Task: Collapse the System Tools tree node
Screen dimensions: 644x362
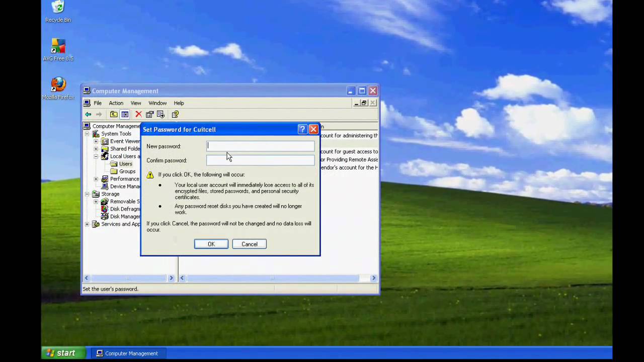Action: coord(87,134)
